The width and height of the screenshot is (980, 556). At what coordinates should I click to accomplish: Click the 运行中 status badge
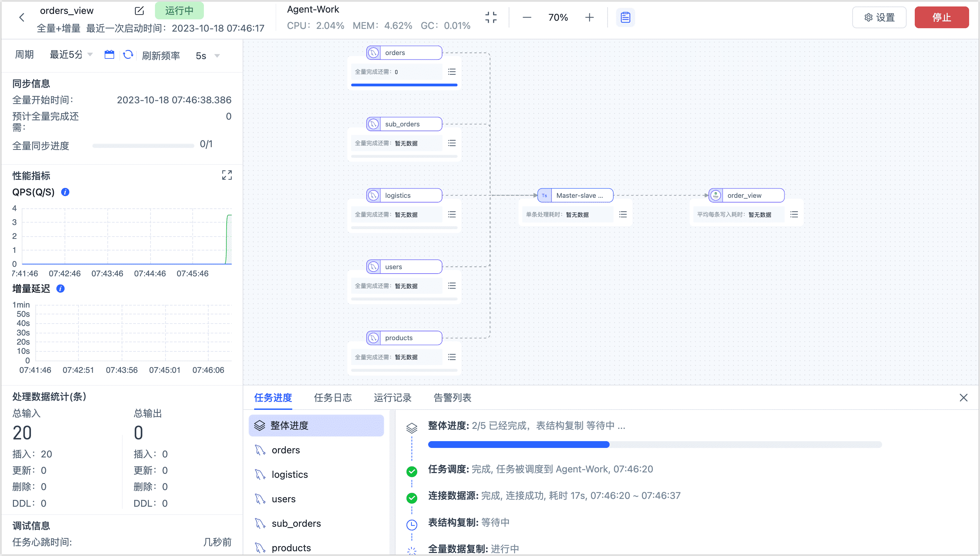(179, 10)
